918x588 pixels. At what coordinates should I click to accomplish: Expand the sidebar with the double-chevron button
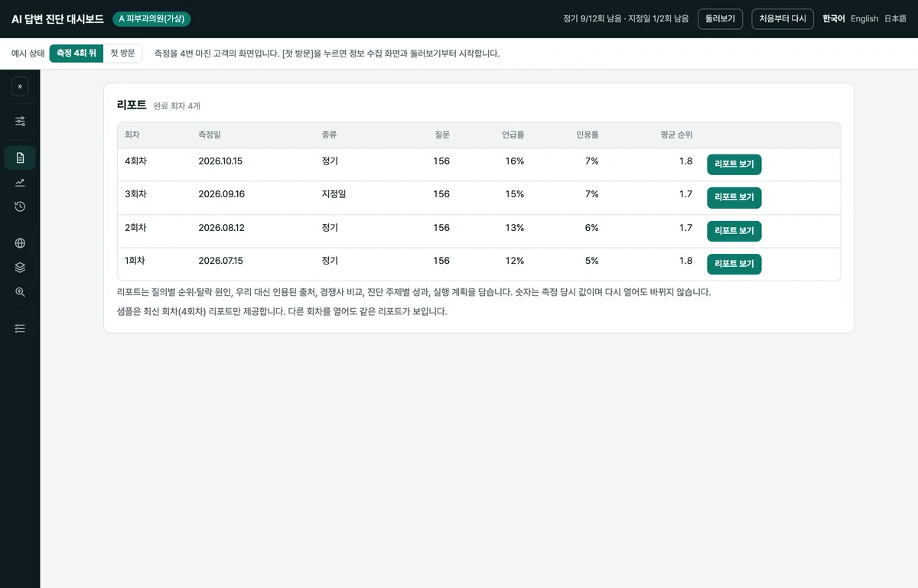tap(20, 86)
